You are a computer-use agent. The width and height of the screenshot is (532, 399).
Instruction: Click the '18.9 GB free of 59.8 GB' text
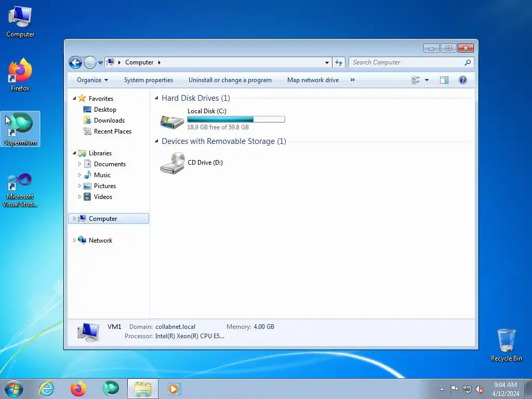pyautogui.click(x=218, y=127)
